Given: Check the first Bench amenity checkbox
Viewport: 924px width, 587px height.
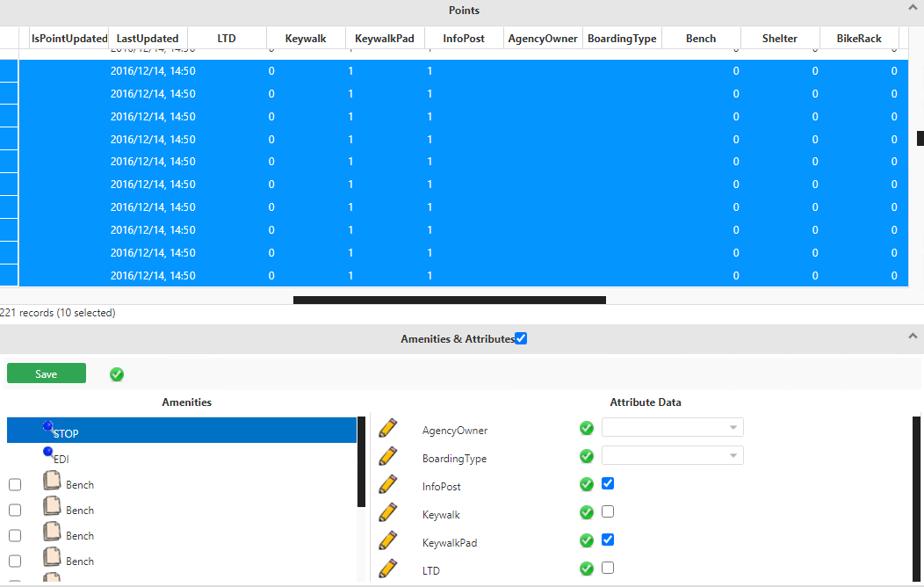Looking at the screenshot, I should (x=14, y=484).
